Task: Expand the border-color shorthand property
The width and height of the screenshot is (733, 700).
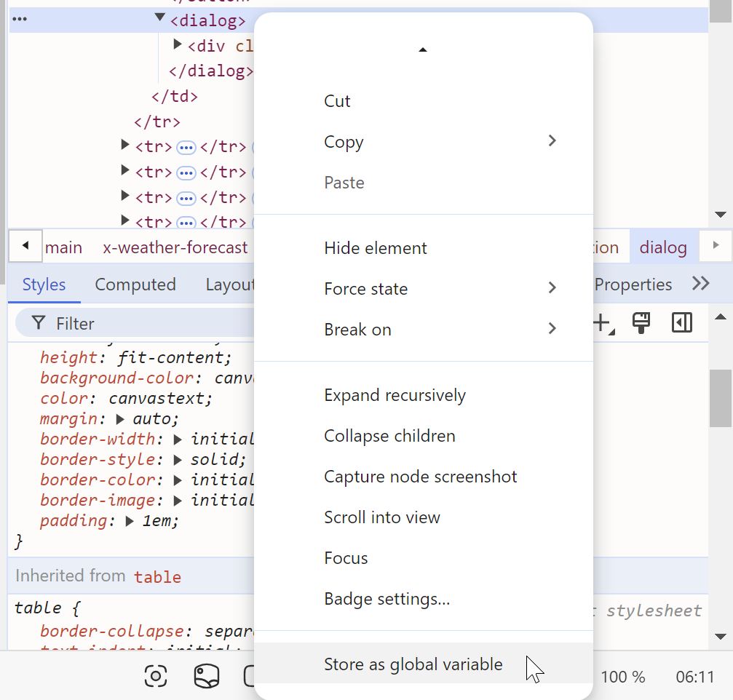Action: click(178, 480)
